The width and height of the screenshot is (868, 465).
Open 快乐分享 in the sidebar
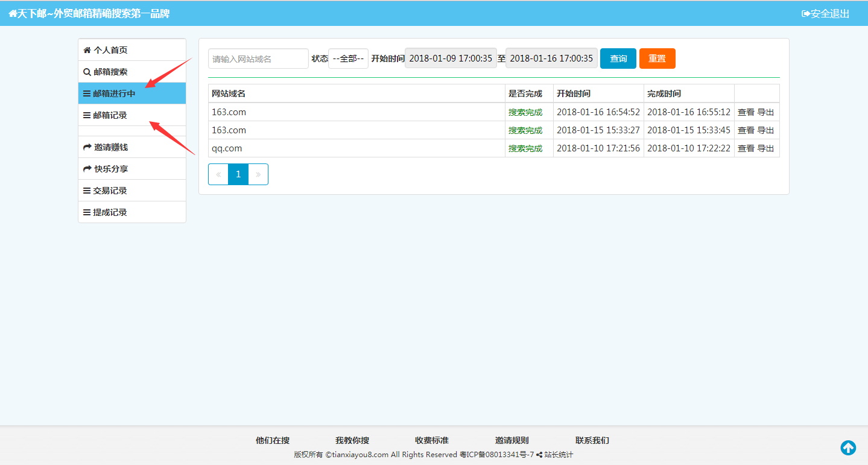[x=132, y=169]
